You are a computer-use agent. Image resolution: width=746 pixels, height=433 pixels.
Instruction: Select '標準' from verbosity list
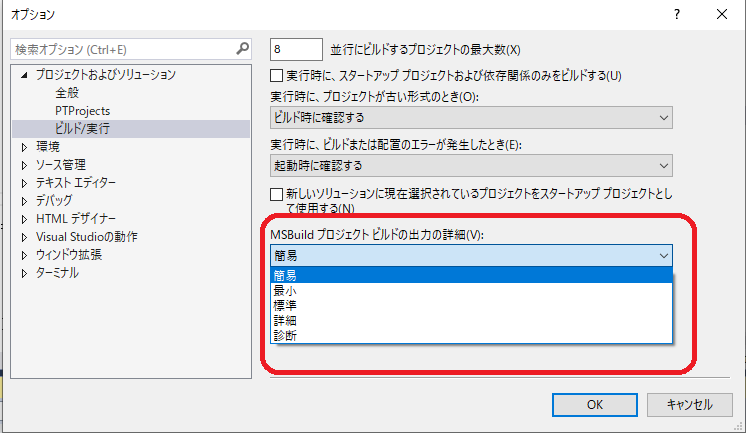284,305
